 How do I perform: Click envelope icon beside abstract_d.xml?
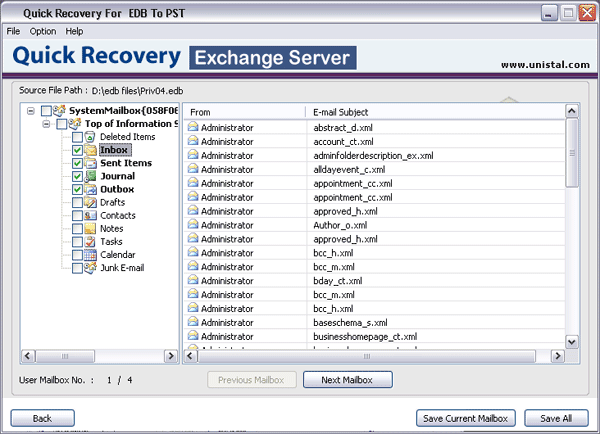pyautogui.click(x=193, y=127)
